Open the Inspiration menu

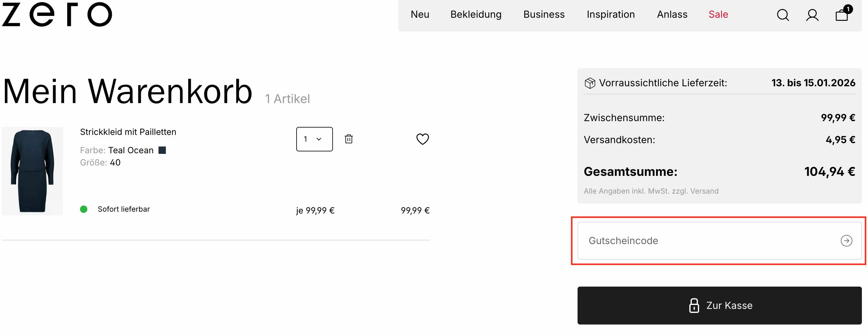(611, 14)
